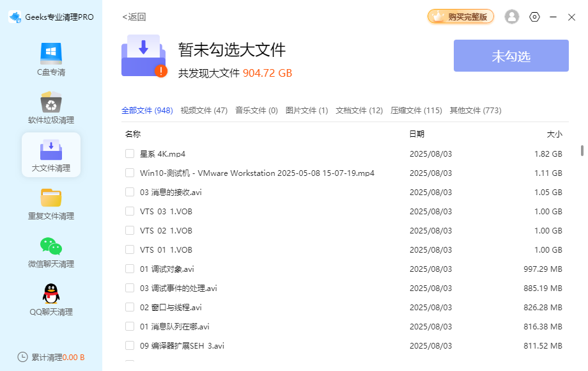Open 重复文件清理 folder icon
588x371 pixels.
point(51,198)
